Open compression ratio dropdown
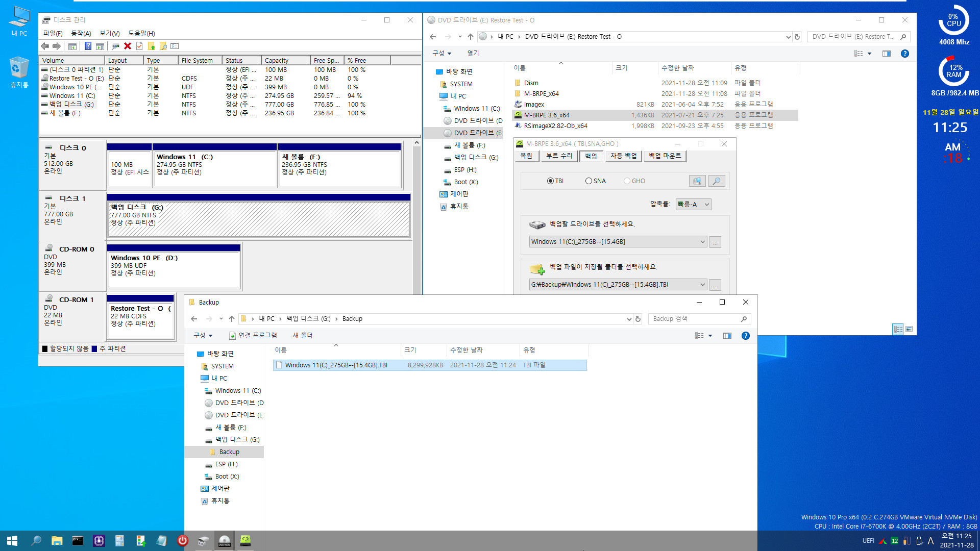This screenshot has width=980, height=551. pos(693,205)
